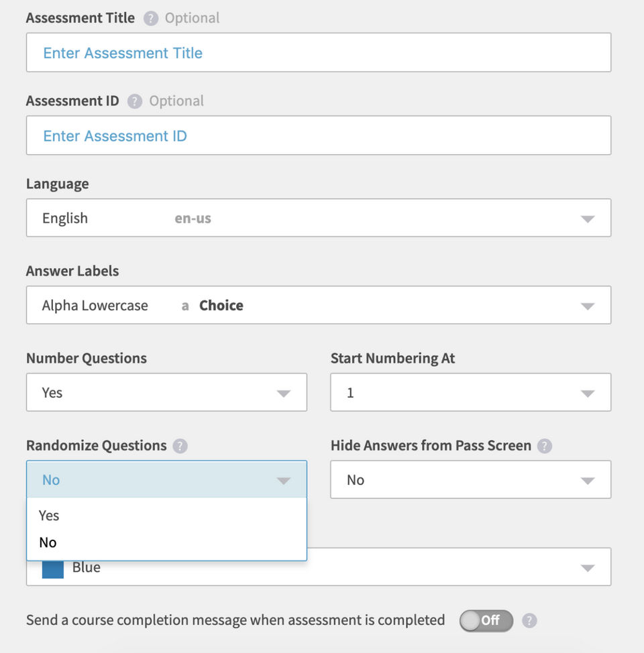Click the 'Assessment Title' label text

(x=80, y=18)
